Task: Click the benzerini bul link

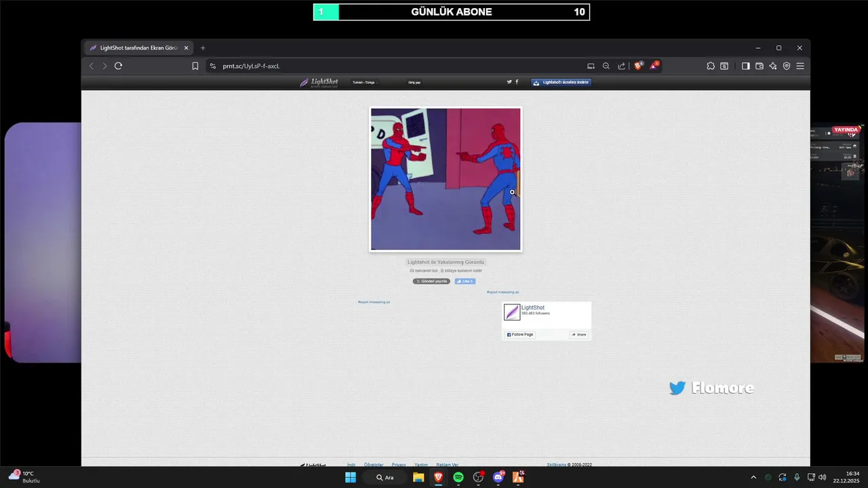Action: (x=424, y=270)
